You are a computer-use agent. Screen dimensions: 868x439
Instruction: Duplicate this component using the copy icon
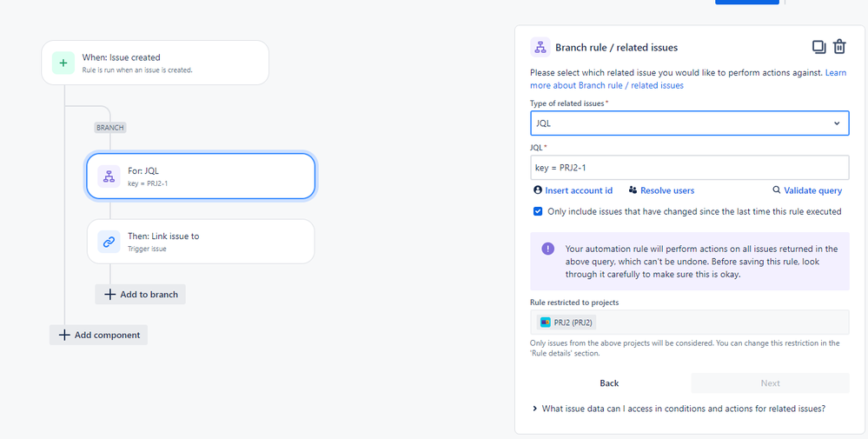click(818, 47)
